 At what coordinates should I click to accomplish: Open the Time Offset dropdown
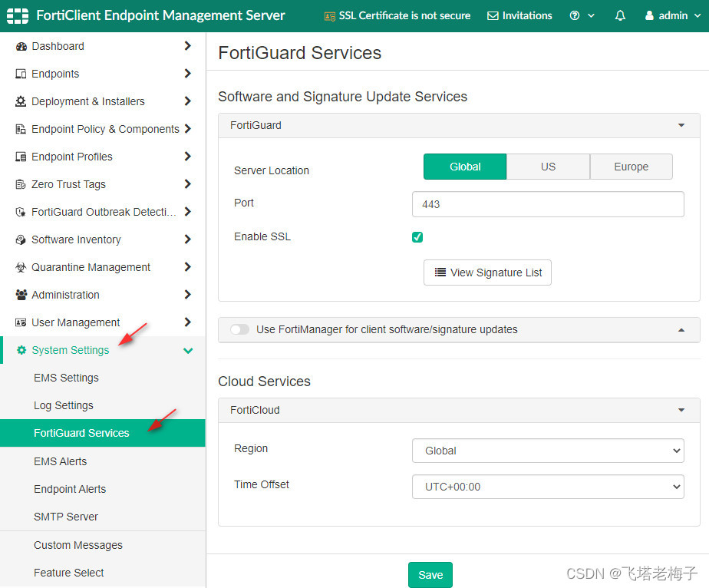[x=548, y=487]
